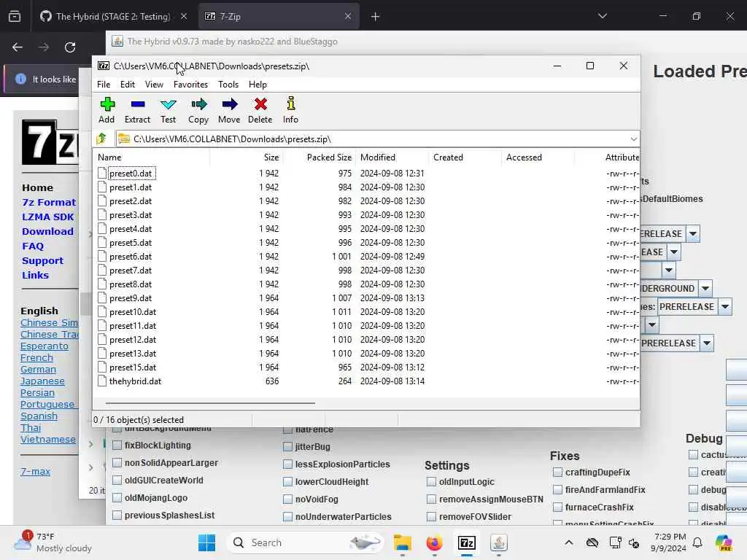
Task: Open the UNDERGROUND dropdown arrow
Action: (705, 288)
